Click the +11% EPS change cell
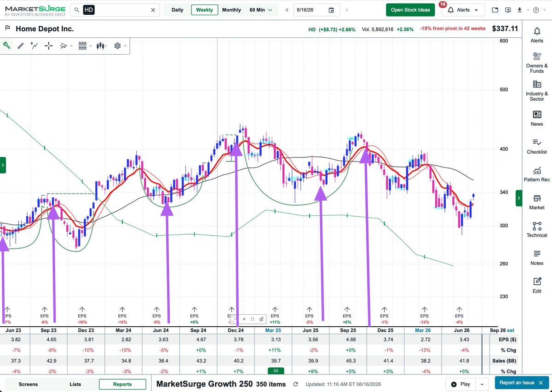The width and height of the screenshot is (552, 392). point(275,351)
